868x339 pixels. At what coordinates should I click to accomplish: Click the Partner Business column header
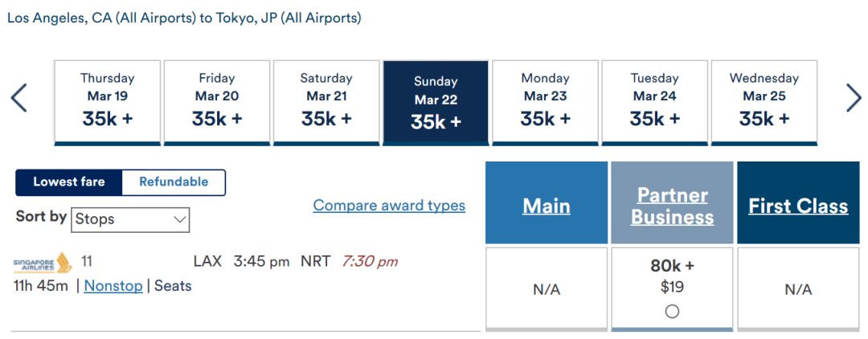pyautogui.click(x=672, y=206)
